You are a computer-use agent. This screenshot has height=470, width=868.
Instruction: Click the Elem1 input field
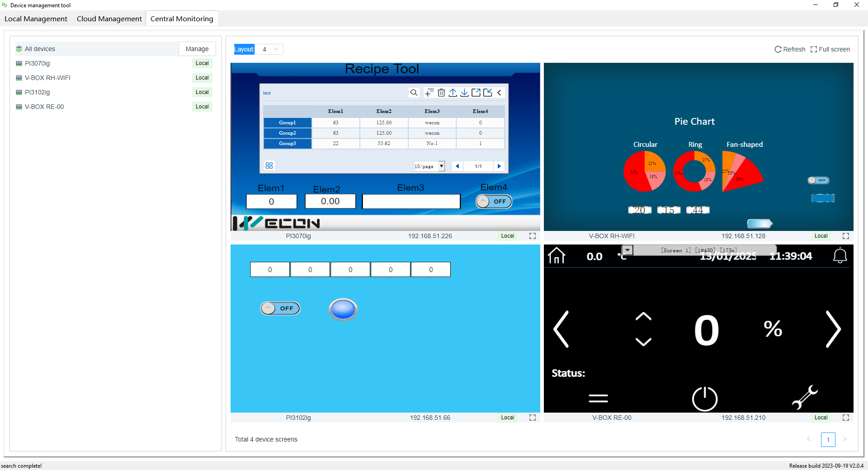(x=271, y=202)
